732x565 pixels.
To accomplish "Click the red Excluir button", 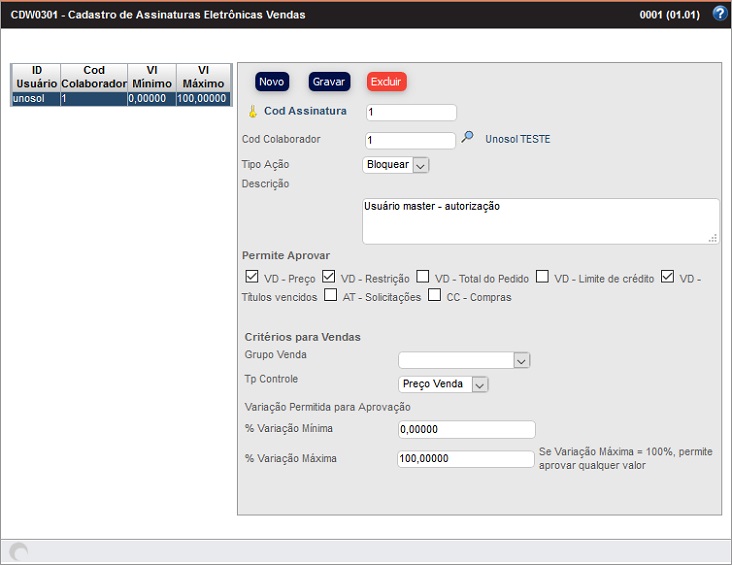I will pyautogui.click(x=386, y=82).
